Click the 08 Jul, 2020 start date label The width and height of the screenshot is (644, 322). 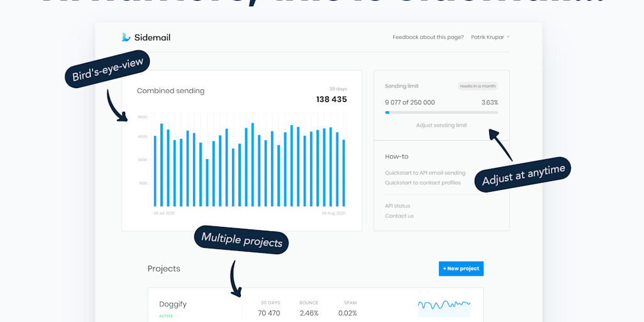tap(164, 213)
